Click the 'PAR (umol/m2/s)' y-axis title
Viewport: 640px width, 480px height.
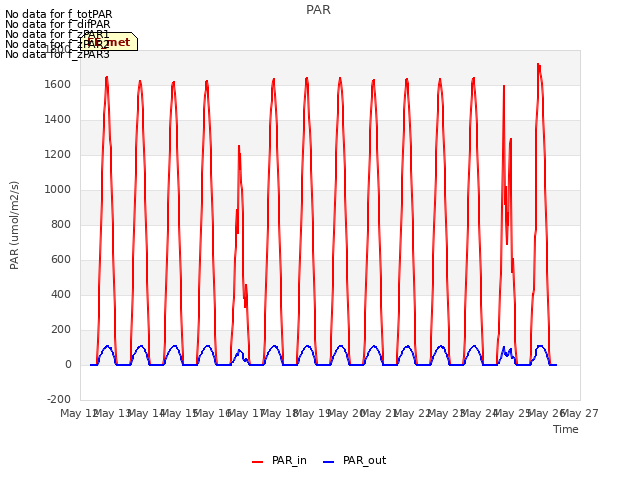tap(14, 225)
